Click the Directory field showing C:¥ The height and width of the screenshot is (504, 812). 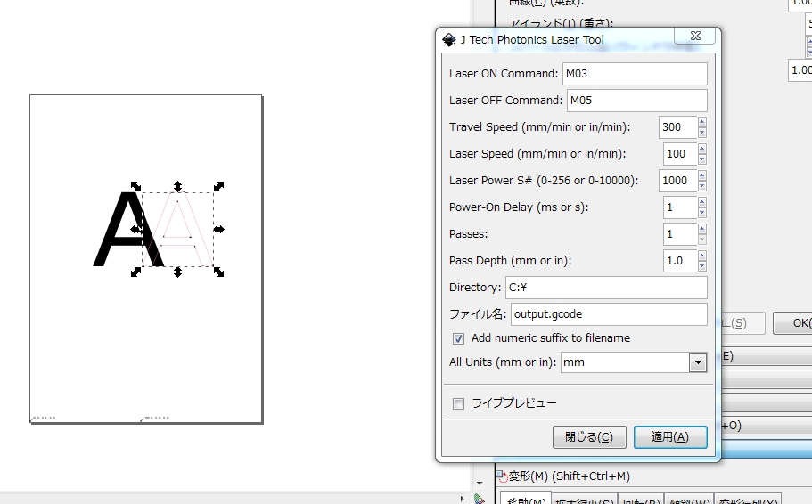tap(606, 288)
